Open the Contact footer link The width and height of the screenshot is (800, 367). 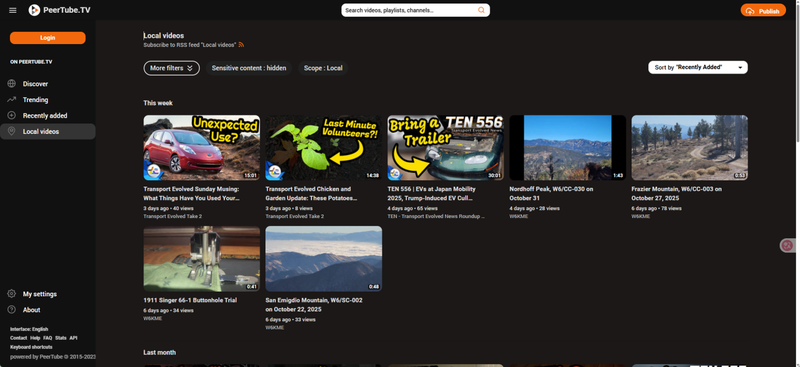point(18,338)
